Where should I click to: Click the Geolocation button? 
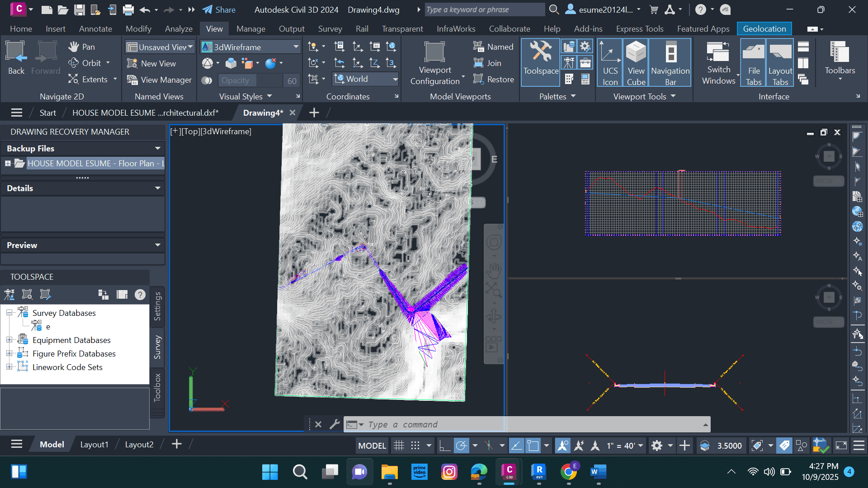(x=764, y=29)
